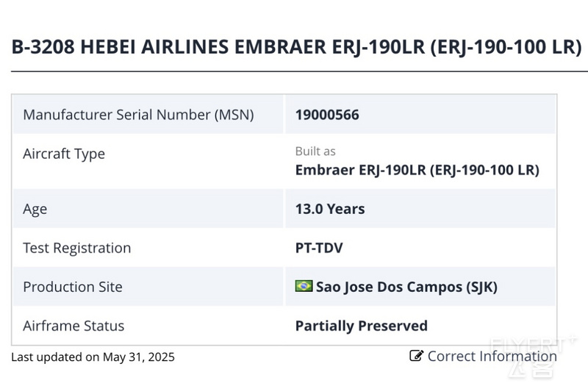Viewport: 588px width, 389px height.
Task: Click the Built as caption text
Action: pos(315,151)
